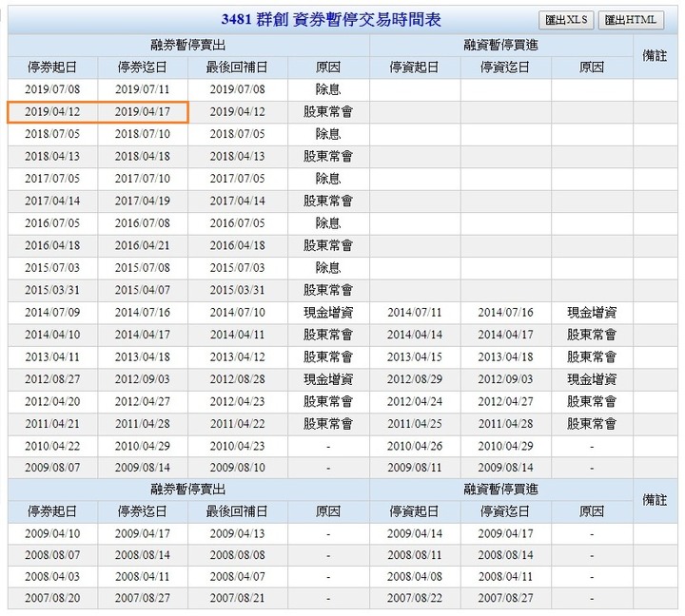Select the end date cell 2017/07/10
The image size is (685, 616).
pos(143,179)
